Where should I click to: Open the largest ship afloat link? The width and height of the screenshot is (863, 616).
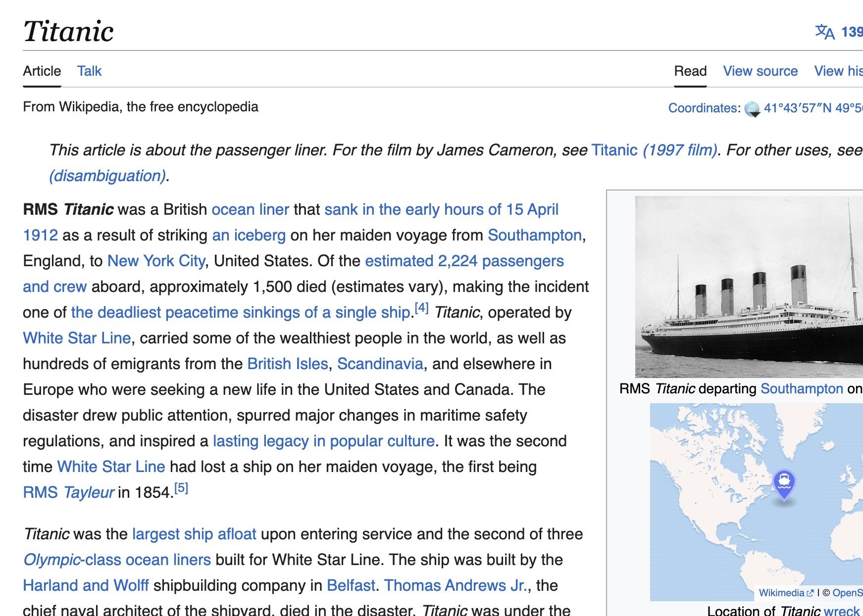(x=194, y=534)
